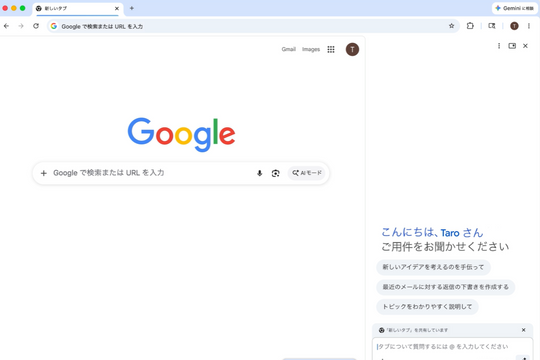Select the 新しいタブ tab

click(77, 9)
